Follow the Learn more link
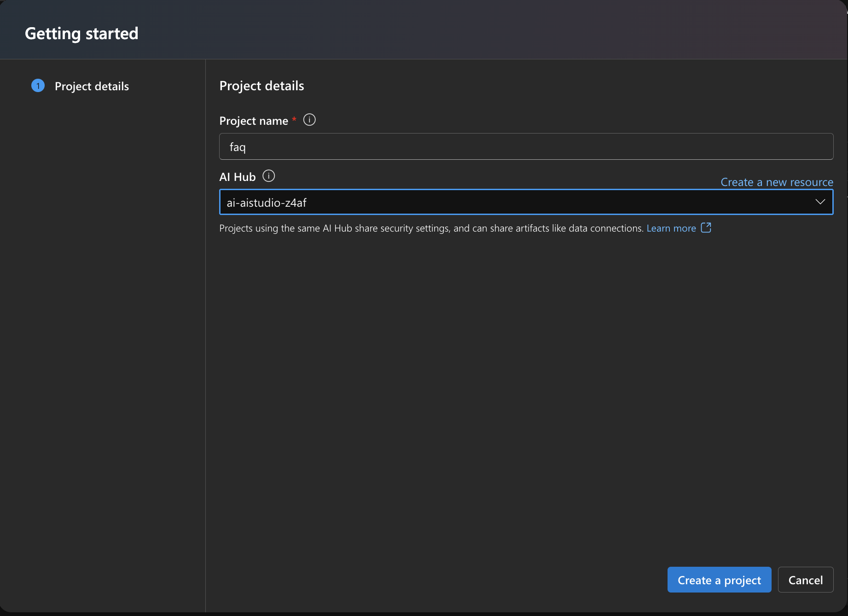848x616 pixels. click(x=671, y=228)
